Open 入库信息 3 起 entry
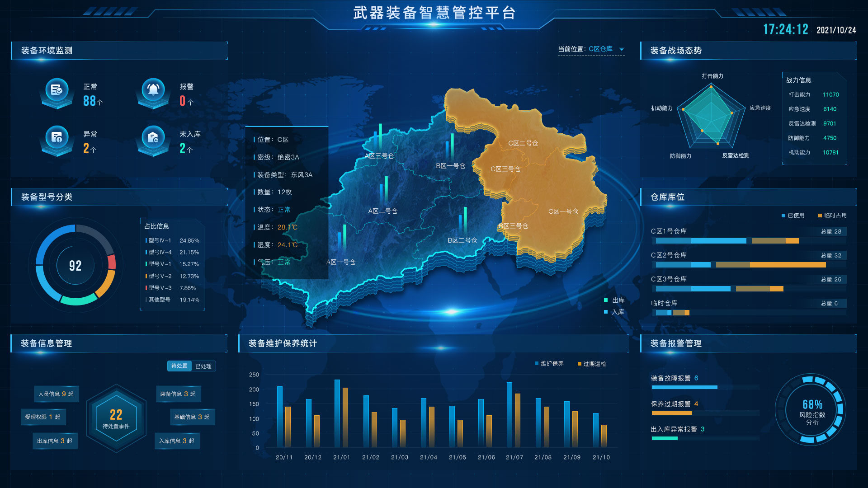Image resolution: width=868 pixels, height=488 pixels. click(177, 441)
